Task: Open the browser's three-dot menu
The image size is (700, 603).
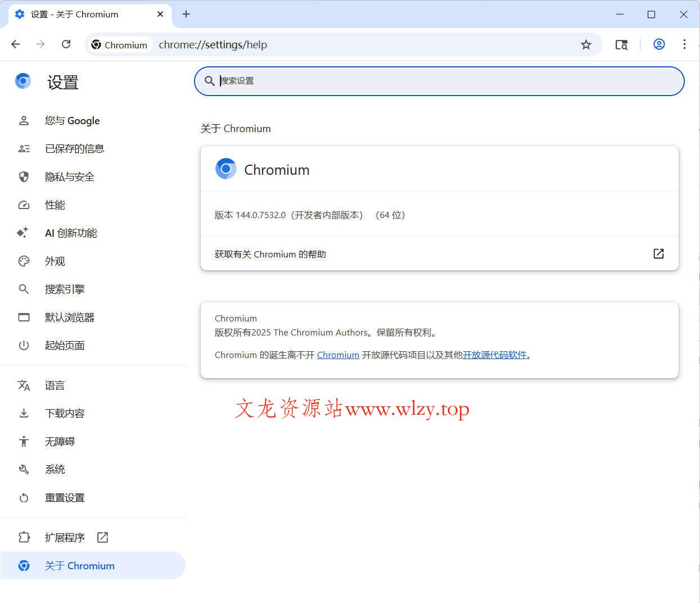Action: click(685, 44)
